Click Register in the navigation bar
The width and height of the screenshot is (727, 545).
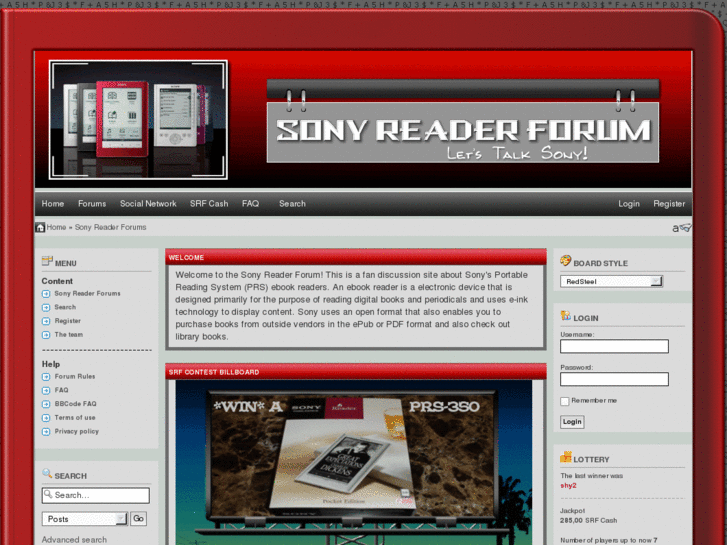tap(669, 204)
